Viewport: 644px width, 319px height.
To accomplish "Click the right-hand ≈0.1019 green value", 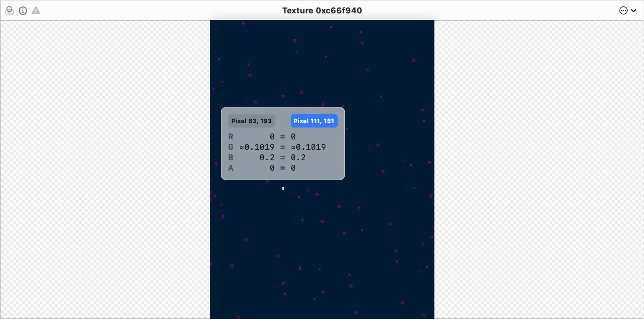I will tap(308, 147).
